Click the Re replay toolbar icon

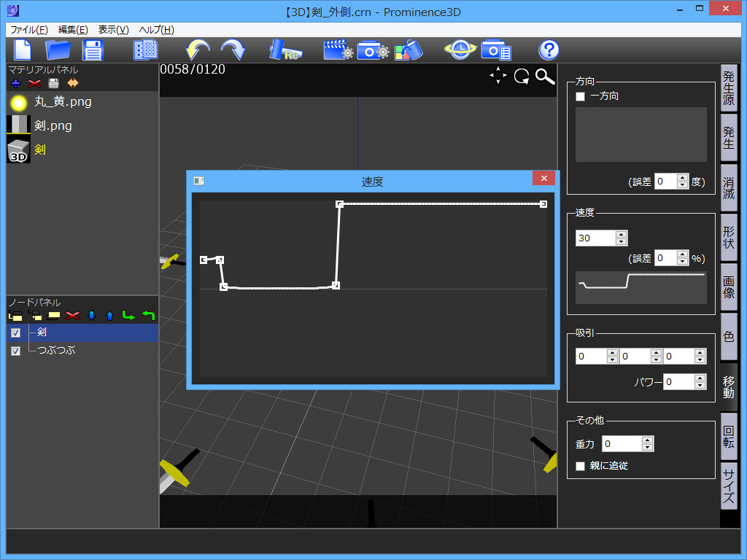(x=285, y=50)
